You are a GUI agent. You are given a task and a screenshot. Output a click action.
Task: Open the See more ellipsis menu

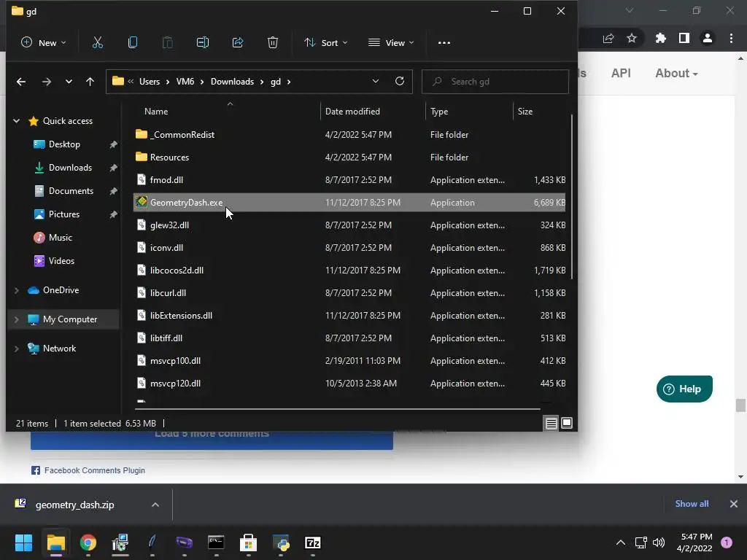tap(444, 43)
